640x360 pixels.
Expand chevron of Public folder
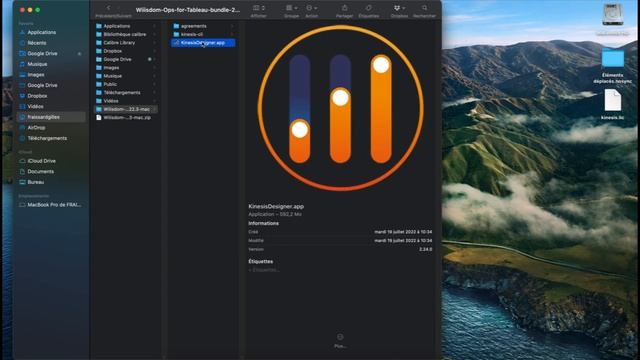click(154, 84)
